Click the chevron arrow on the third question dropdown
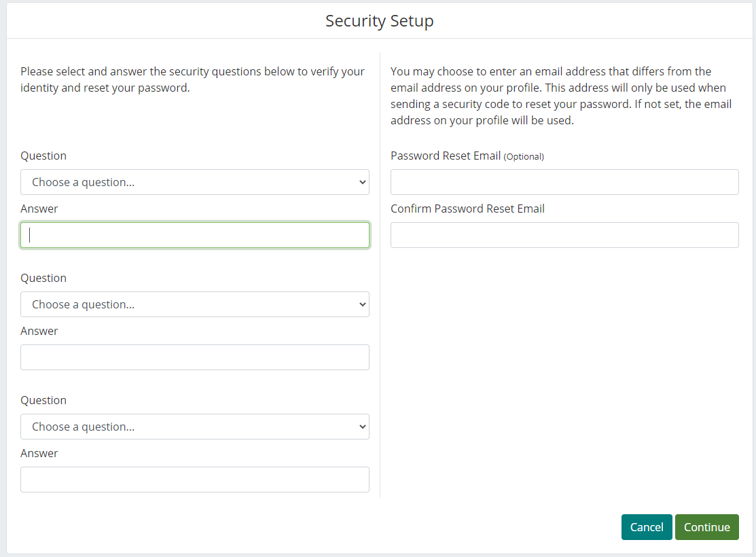Image resolution: width=756 pixels, height=557 pixels. 362,427
